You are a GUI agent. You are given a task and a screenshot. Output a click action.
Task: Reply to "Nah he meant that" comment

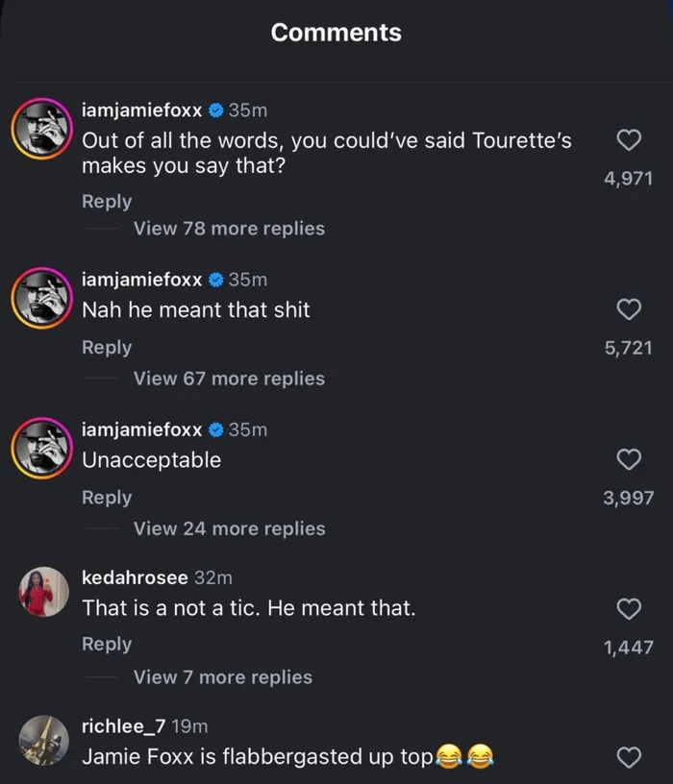(x=107, y=348)
